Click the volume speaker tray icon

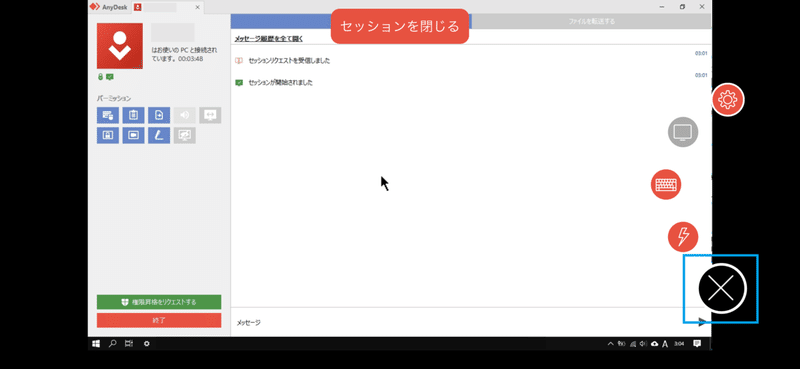click(643, 344)
